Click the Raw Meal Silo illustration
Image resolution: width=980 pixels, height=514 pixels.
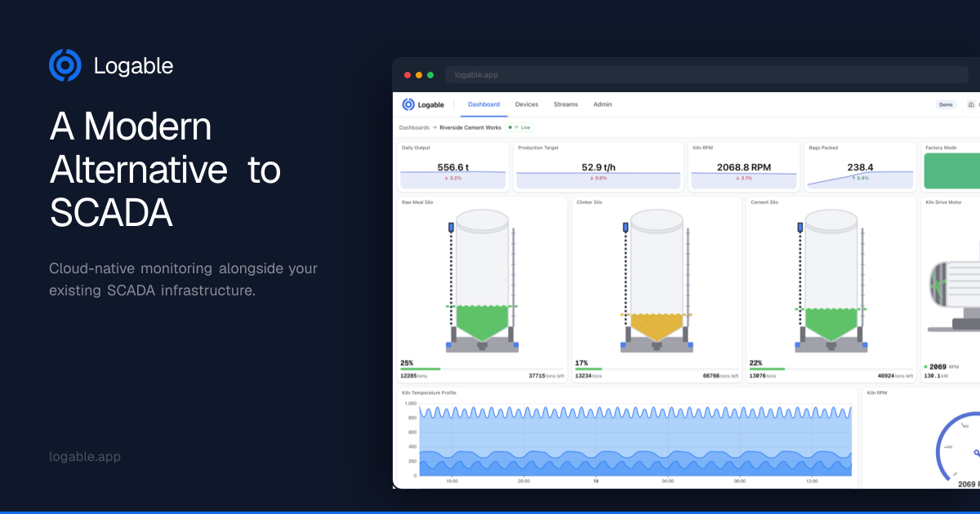coord(482,281)
